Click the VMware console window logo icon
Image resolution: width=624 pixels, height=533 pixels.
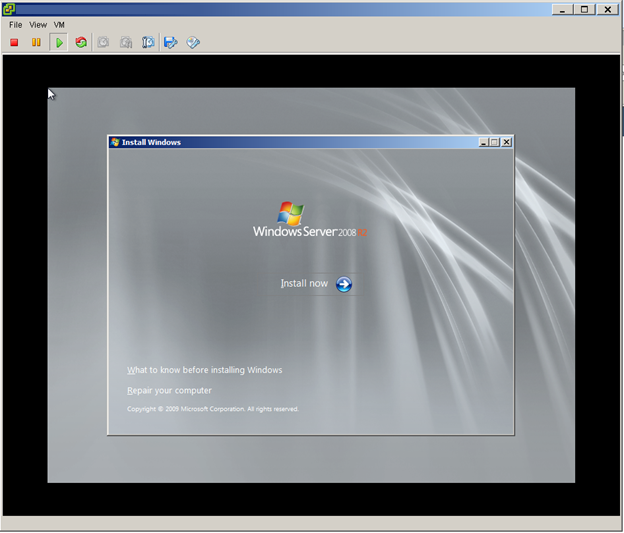9,9
